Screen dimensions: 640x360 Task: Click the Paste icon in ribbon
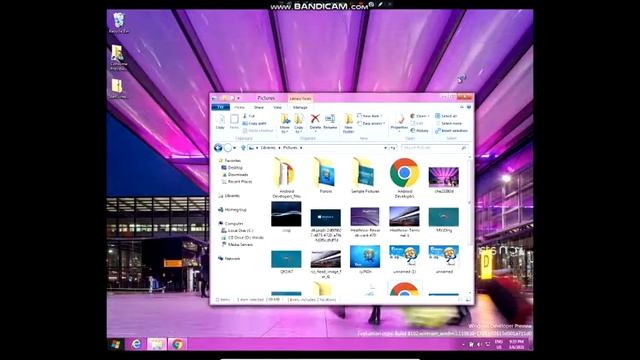pos(234,122)
